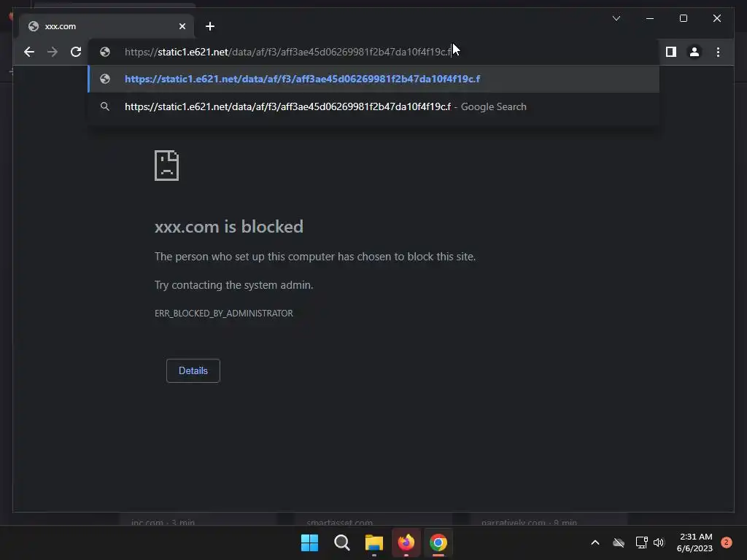This screenshot has width=747, height=560.
Task: Open a new tab with plus button
Action: [x=210, y=26]
